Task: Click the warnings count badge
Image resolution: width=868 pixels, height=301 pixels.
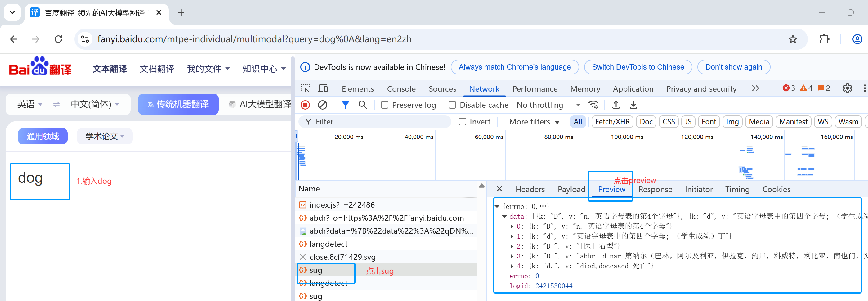Action: [807, 88]
